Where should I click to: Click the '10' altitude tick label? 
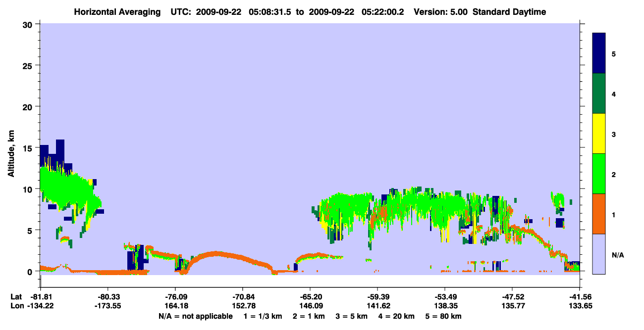coord(28,189)
